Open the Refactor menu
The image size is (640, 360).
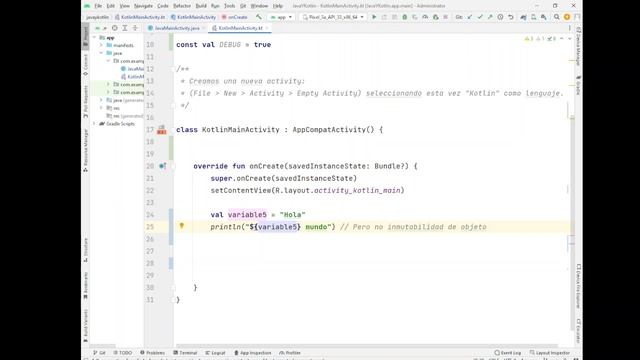point(182,6)
